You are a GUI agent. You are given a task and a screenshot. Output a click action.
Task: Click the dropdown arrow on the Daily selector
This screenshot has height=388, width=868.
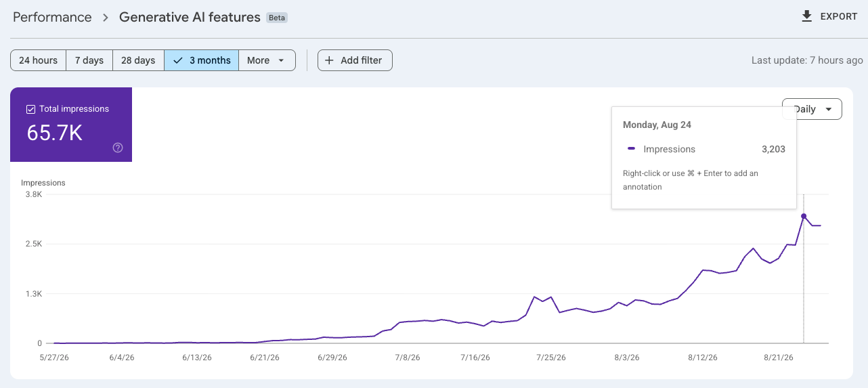point(829,109)
